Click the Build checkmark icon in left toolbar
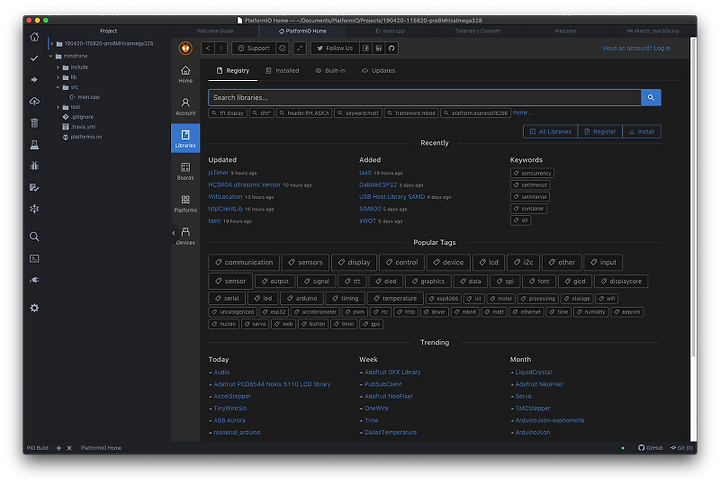Screen dimensions: 720x485 (x=34, y=58)
